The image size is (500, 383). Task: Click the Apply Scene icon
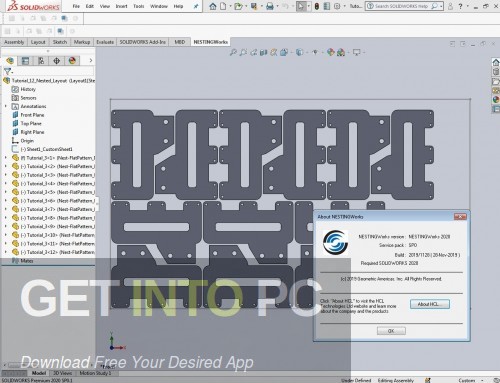341,52
